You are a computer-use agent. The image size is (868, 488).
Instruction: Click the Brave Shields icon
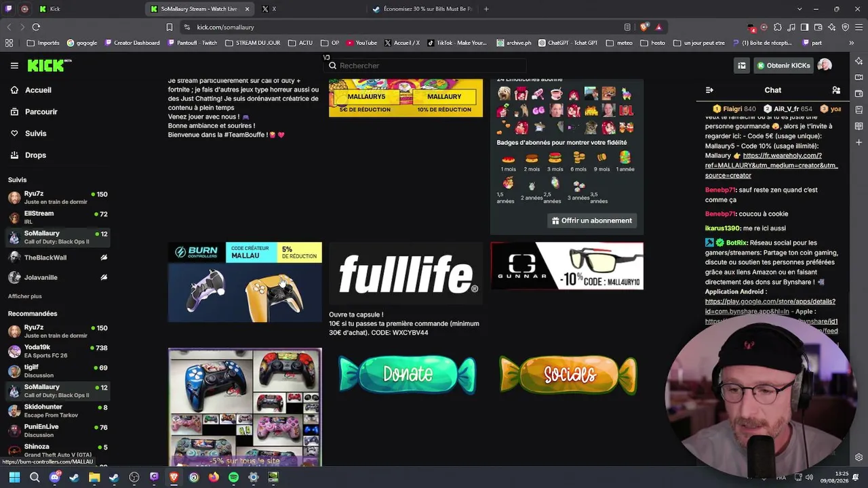(644, 27)
